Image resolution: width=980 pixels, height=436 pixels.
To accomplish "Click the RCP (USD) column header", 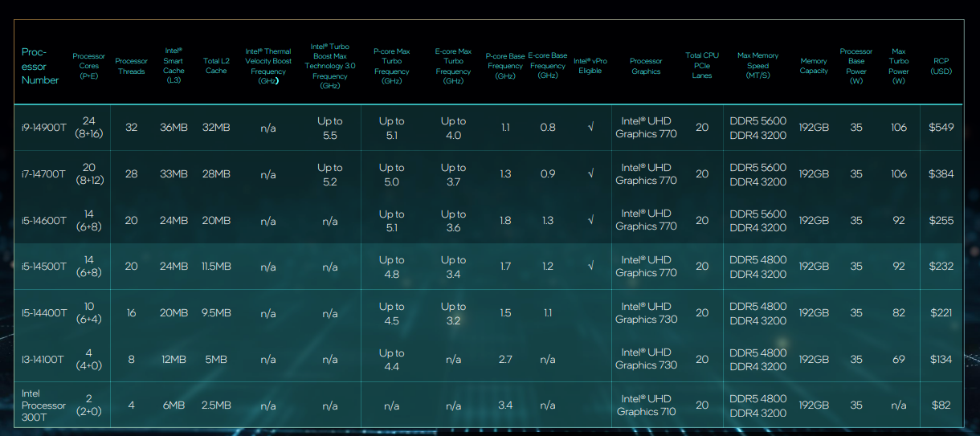I will tap(941, 66).
